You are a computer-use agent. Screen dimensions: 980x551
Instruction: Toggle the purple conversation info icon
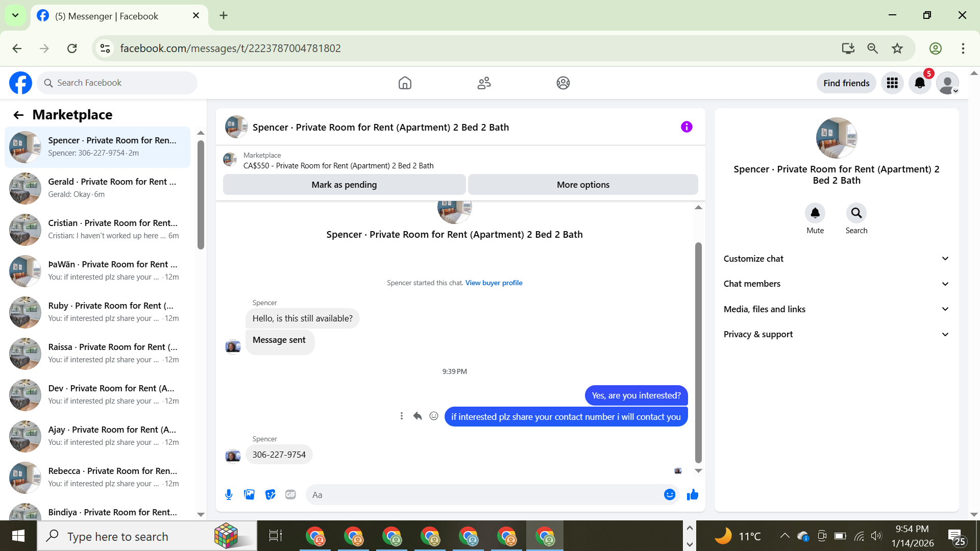point(687,127)
